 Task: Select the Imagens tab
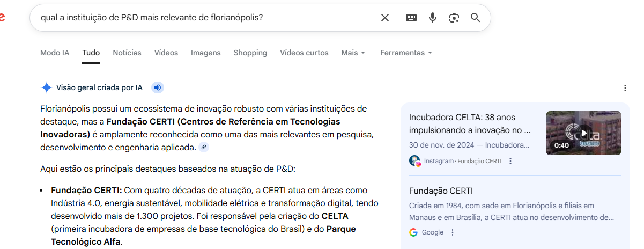[205, 53]
